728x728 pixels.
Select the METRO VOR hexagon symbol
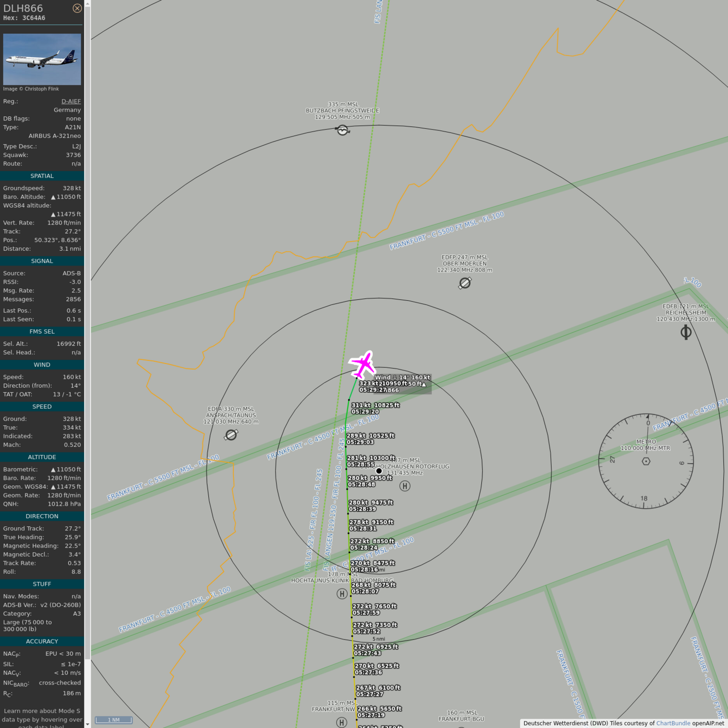click(x=646, y=461)
